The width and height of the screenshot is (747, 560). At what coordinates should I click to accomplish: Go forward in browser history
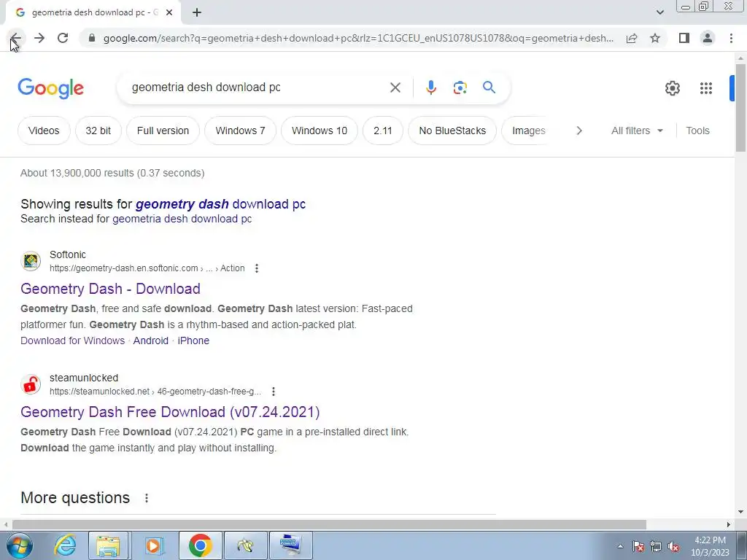39,38
